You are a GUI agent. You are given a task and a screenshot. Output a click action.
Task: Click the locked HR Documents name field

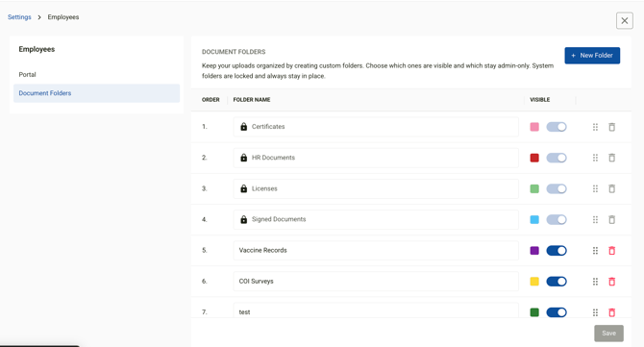(376, 158)
